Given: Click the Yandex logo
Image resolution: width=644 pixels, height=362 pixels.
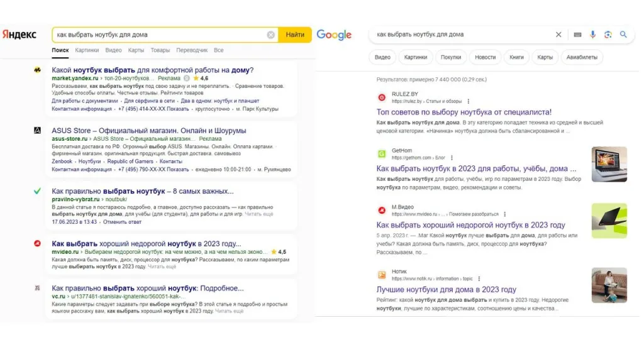Looking at the screenshot, I should click(19, 35).
